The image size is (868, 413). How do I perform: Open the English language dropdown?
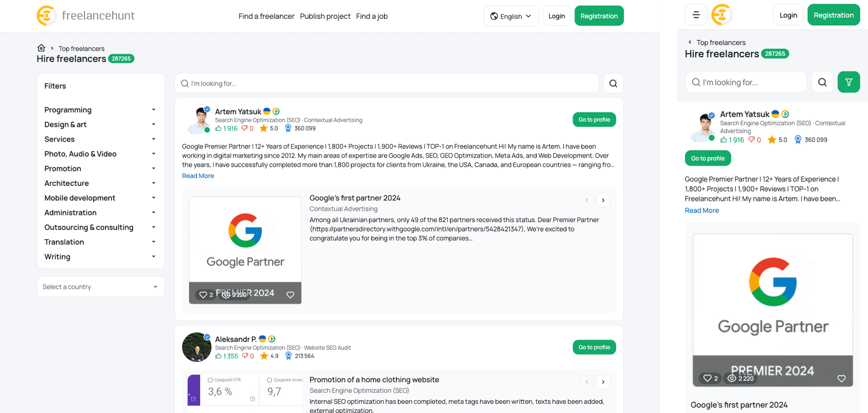[x=510, y=16]
